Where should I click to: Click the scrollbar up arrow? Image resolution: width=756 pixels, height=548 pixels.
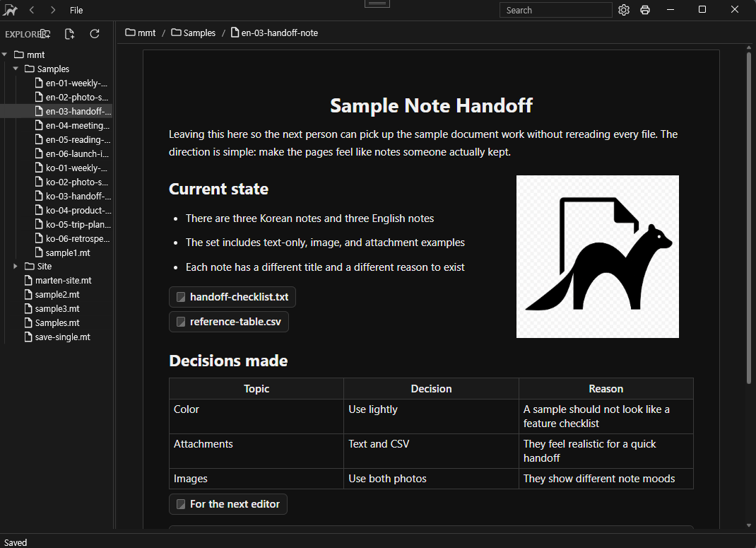click(749, 47)
